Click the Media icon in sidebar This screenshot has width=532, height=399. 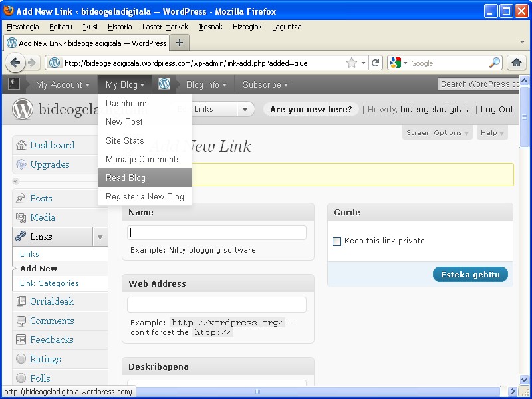point(21,217)
